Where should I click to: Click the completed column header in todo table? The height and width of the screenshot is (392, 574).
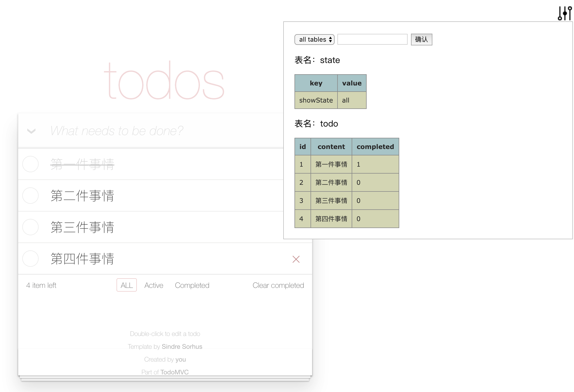pos(375,147)
